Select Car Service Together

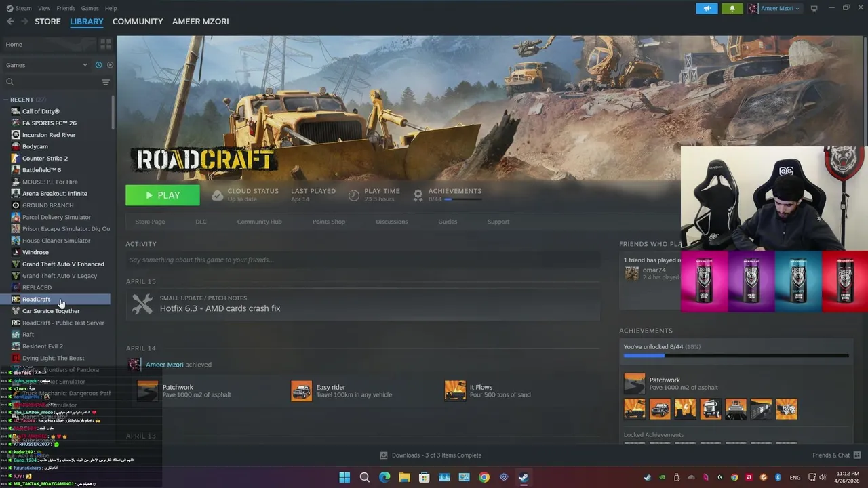click(x=51, y=311)
